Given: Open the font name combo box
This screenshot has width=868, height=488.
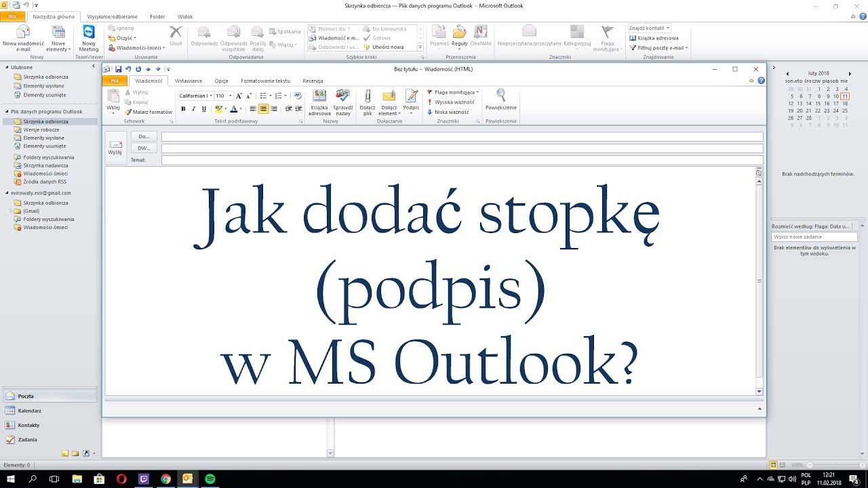Looking at the screenshot, I should click(x=195, y=96).
